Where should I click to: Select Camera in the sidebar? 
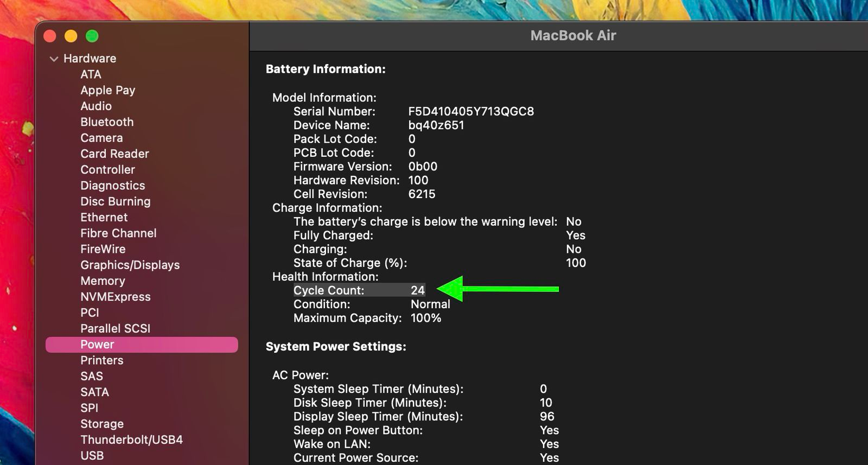coord(101,138)
